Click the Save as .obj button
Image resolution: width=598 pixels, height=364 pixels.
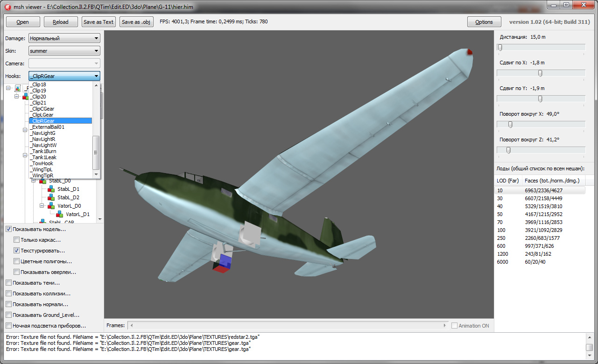click(x=136, y=22)
